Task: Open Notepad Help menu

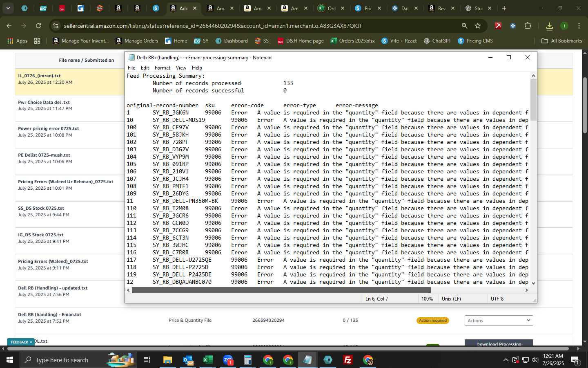Action: tap(197, 68)
